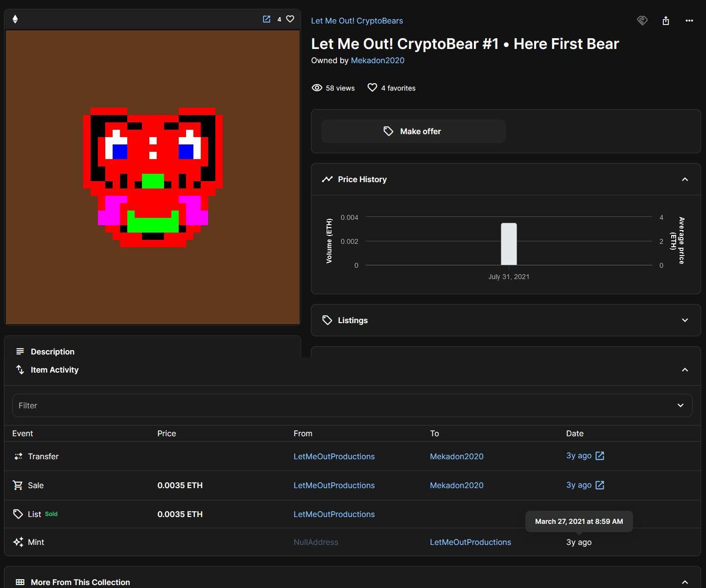Click the share icon

click(x=666, y=21)
